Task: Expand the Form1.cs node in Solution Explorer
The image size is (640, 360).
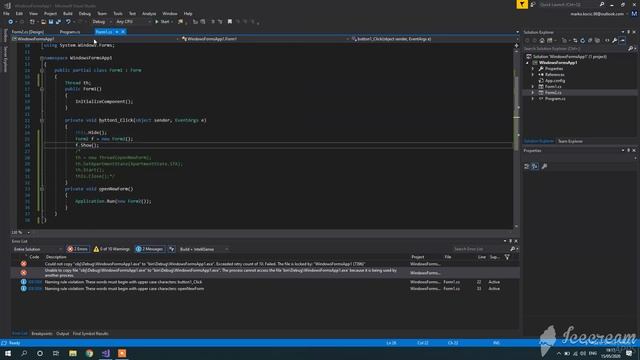Action: tap(533, 87)
